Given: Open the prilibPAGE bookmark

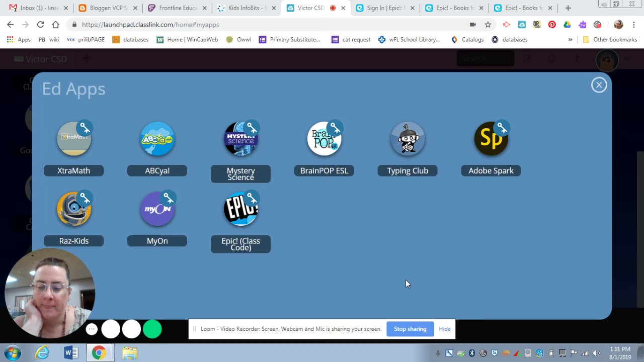Looking at the screenshot, I should pos(86,40).
